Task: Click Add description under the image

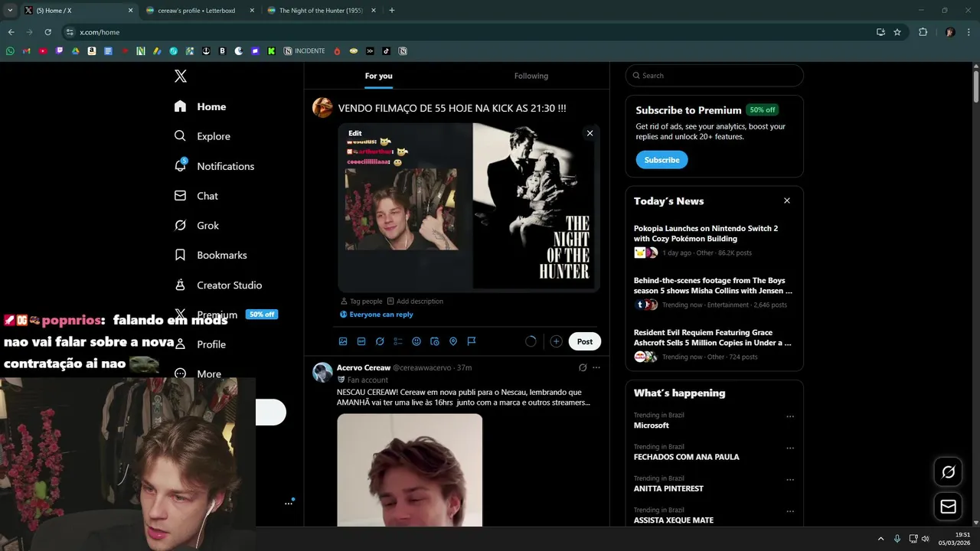Action: point(415,302)
